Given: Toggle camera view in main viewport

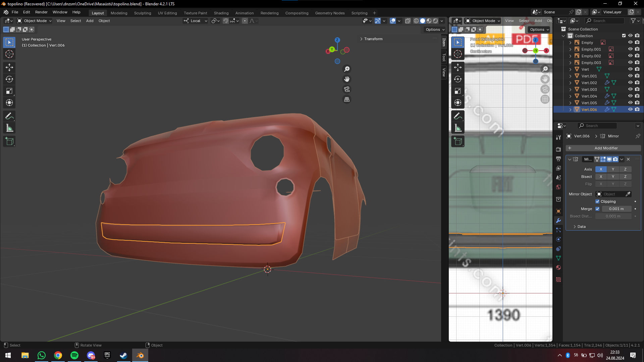Looking at the screenshot, I should (x=347, y=89).
